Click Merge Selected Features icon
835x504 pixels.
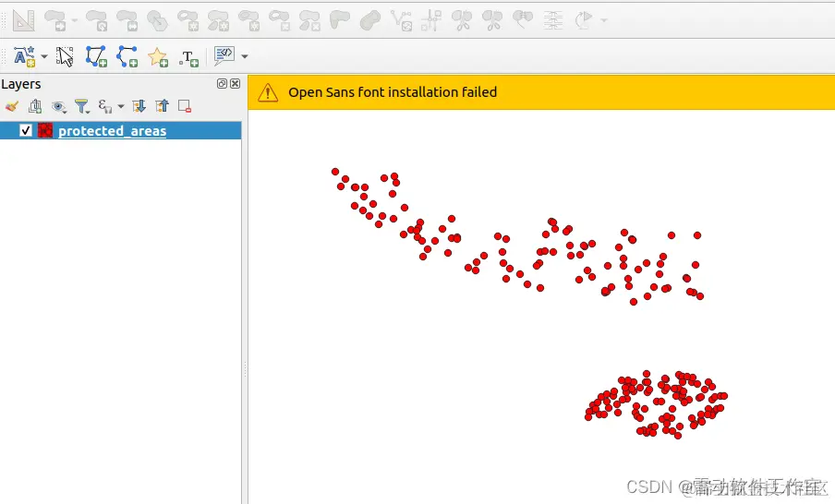(x=523, y=20)
